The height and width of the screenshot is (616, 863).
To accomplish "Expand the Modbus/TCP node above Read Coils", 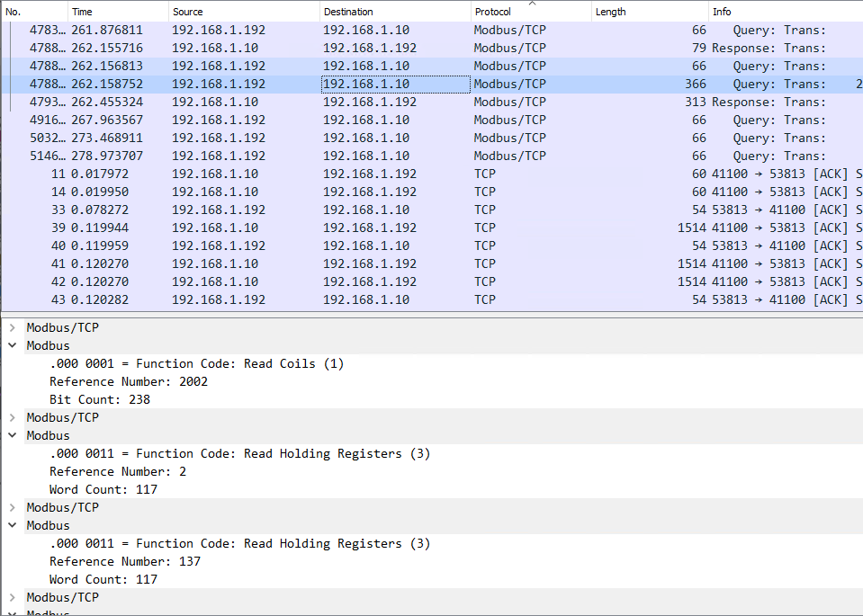I will 13,327.
